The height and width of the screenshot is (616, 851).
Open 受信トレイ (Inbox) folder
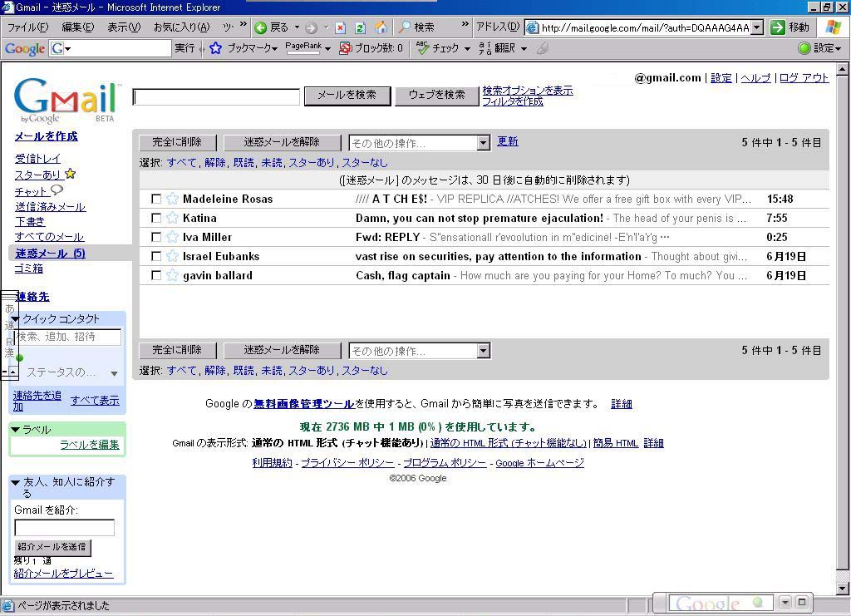click(x=37, y=159)
